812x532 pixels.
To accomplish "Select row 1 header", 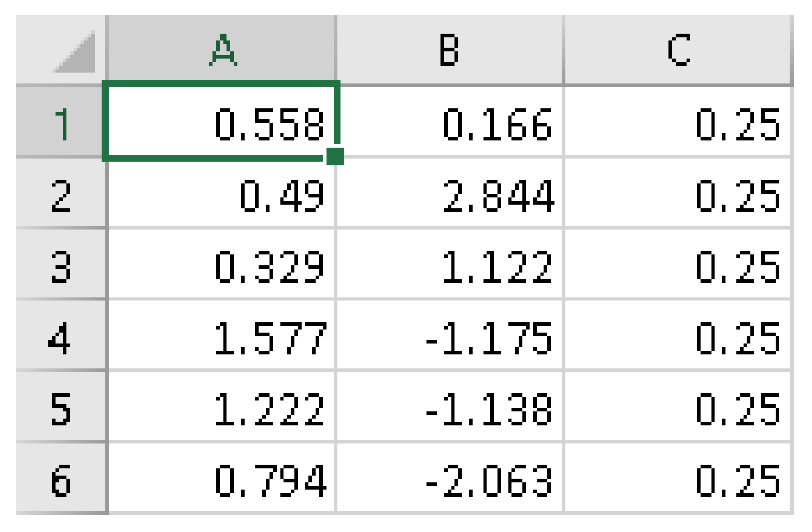I will tap(61, 122).
